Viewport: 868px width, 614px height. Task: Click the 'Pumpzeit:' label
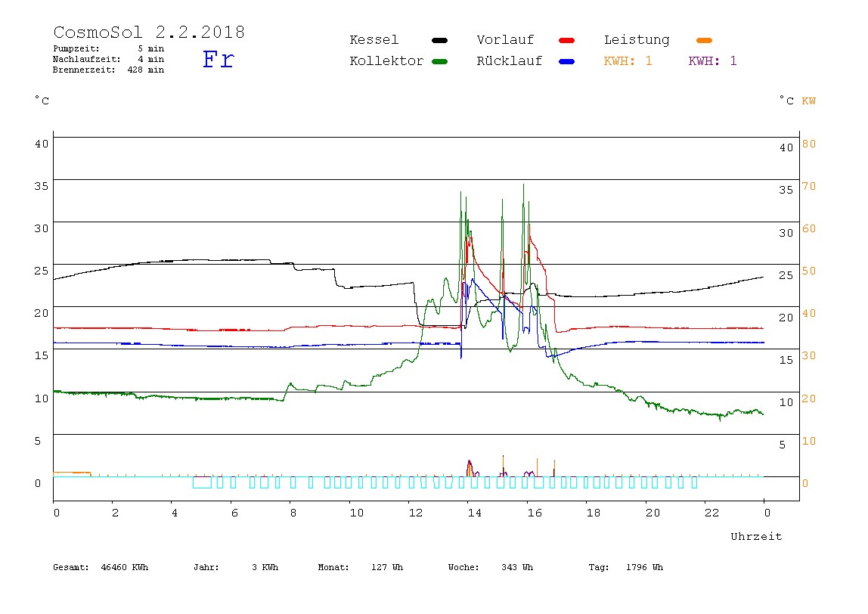76,48
